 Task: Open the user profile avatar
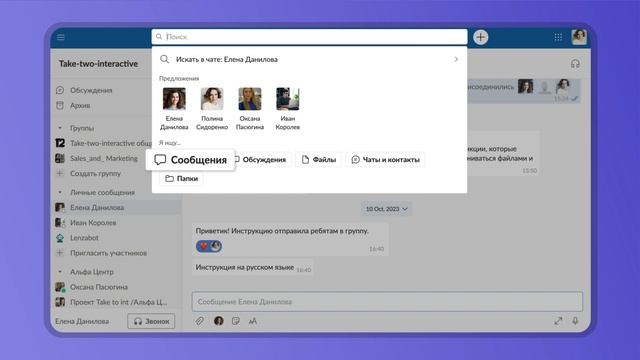tap(579, 37)
